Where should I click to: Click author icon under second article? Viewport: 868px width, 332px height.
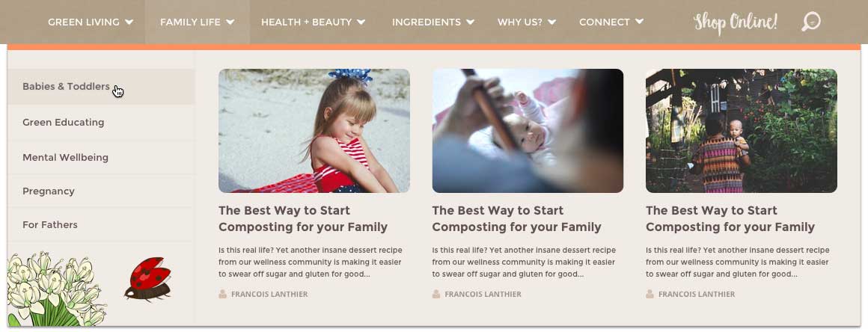436,294
